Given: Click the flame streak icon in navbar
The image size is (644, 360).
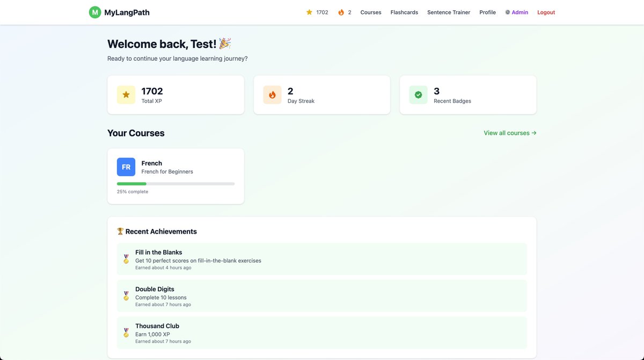Looking at the screenshot, I should 341,12.
